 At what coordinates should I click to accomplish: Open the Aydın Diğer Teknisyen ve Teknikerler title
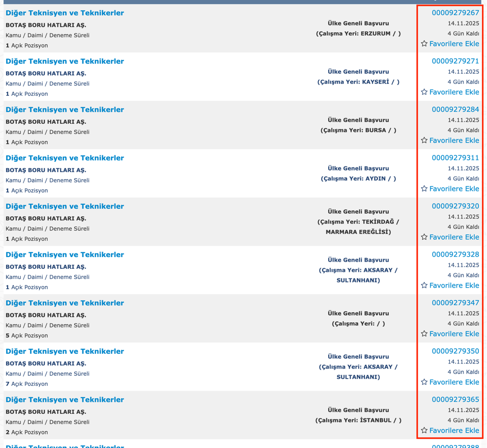(65, 158)
